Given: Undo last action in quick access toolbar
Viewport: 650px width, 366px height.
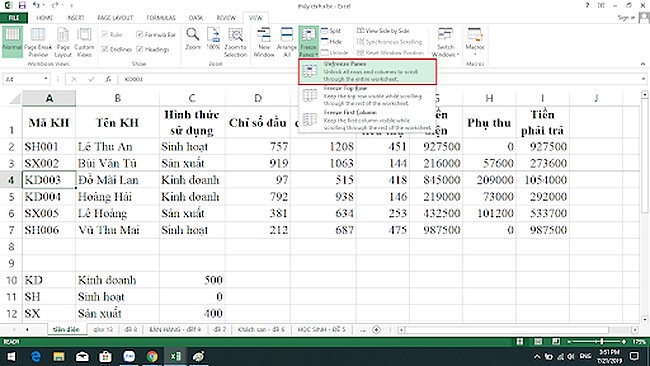Looking at the screenshot, I should (36, 6).
